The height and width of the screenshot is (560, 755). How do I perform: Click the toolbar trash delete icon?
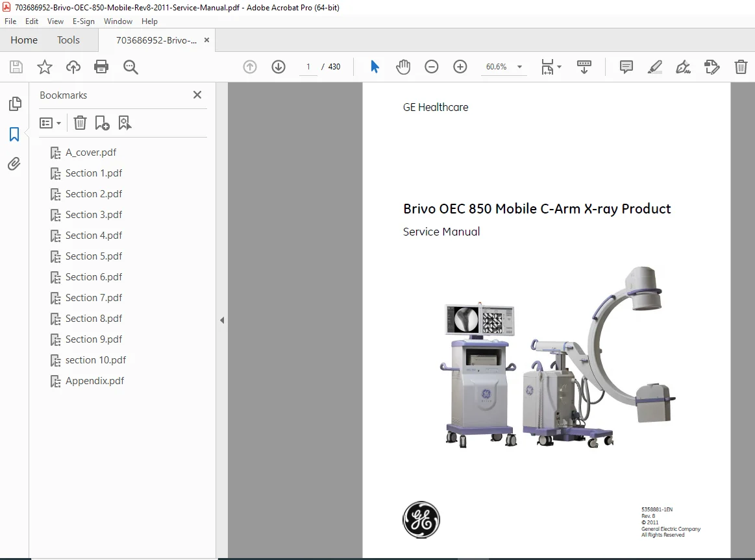click(x=741, y=67)
